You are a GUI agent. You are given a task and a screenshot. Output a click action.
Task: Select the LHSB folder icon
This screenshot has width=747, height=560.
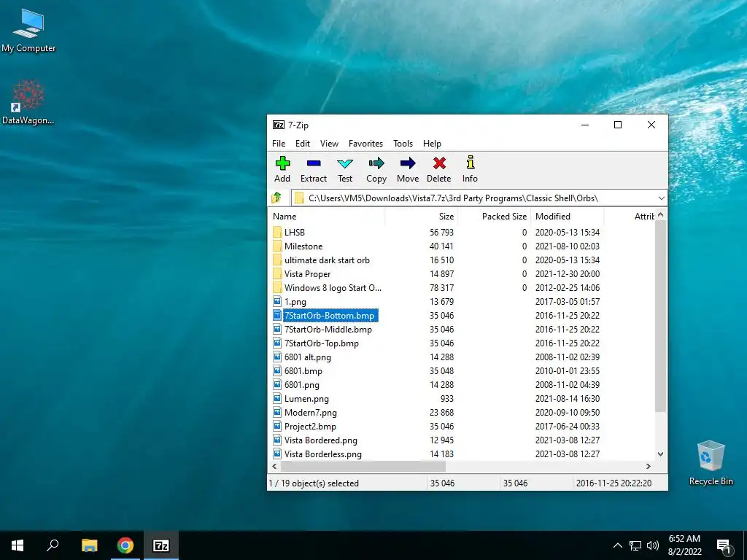277,233
